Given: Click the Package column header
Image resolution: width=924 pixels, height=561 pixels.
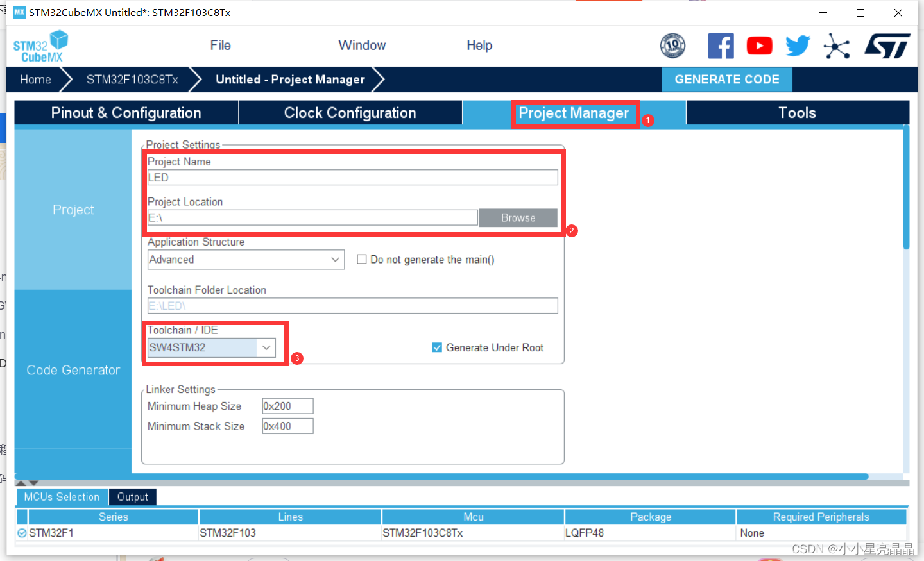Looking at the screenshot, I should [651, 517].
